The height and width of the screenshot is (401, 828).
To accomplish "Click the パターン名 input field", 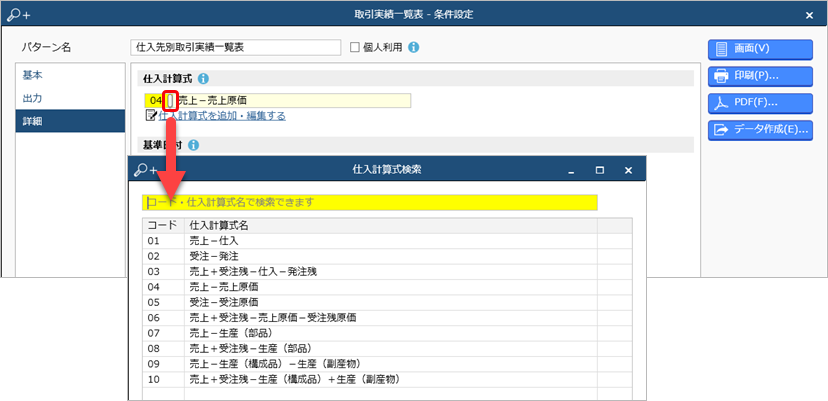I will (x=236, y=47).
